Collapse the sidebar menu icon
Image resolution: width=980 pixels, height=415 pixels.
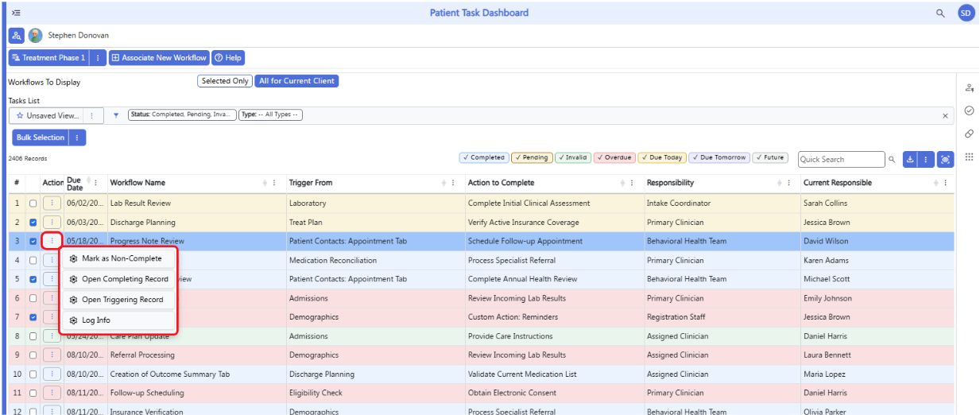pos(16,13)
